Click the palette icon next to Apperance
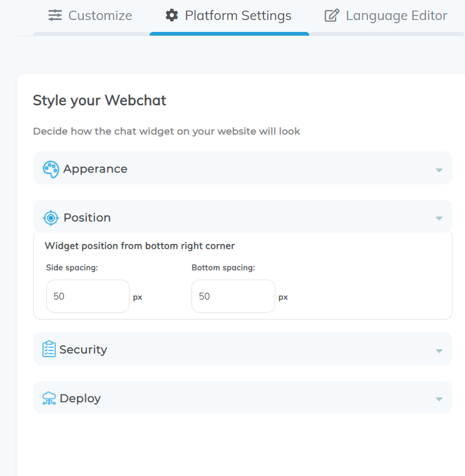 point(51,169)
